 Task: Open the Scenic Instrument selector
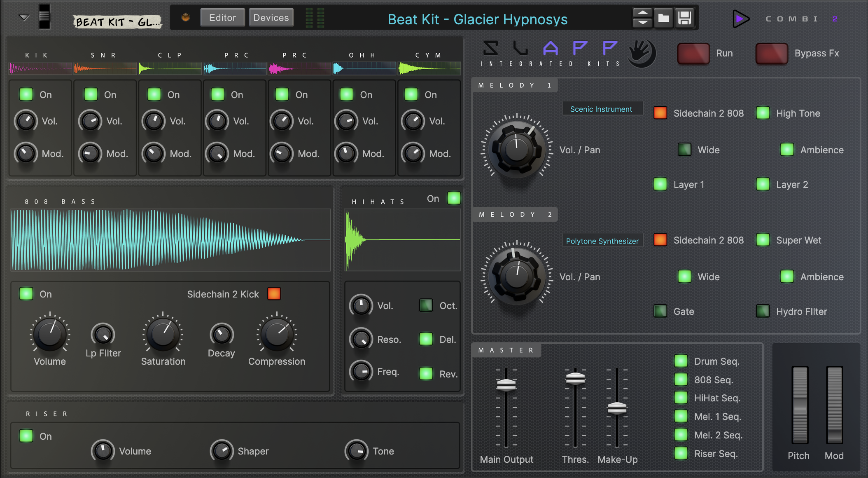tap(602, 109)
